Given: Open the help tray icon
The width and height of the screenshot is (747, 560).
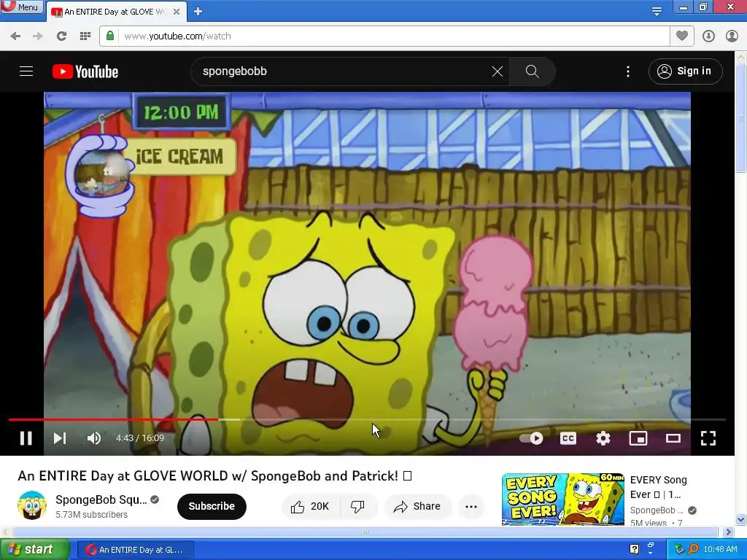Looking at the screenshot, I should pos(634,549).
